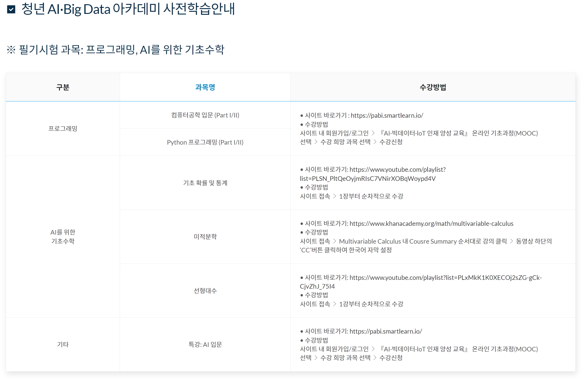Open the YouTube playlist link for 선형대수
The image size is (588, 384).
click(445, 278)
